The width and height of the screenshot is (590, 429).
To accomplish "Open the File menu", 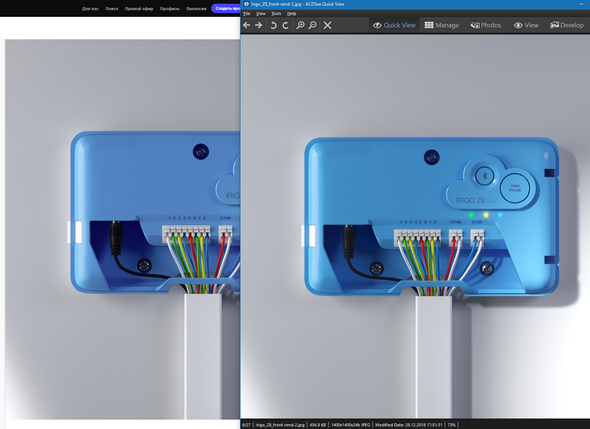I will [x=247, y=14].
